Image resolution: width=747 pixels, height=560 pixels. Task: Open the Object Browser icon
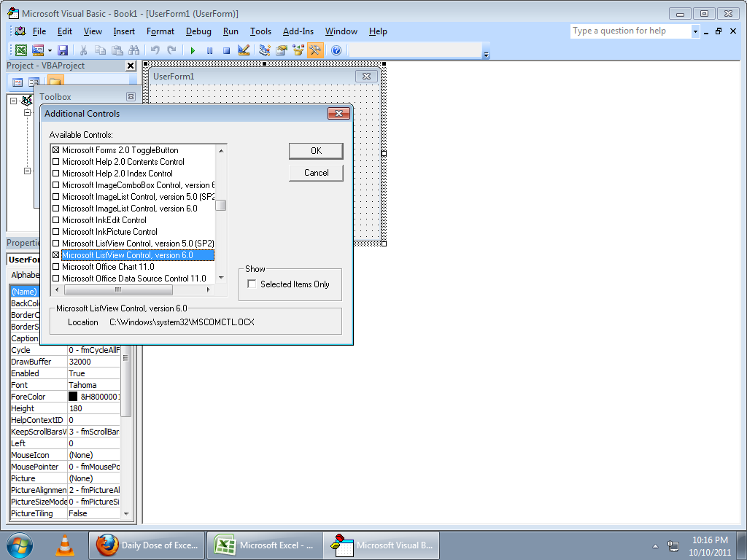(x=298, y=50)
